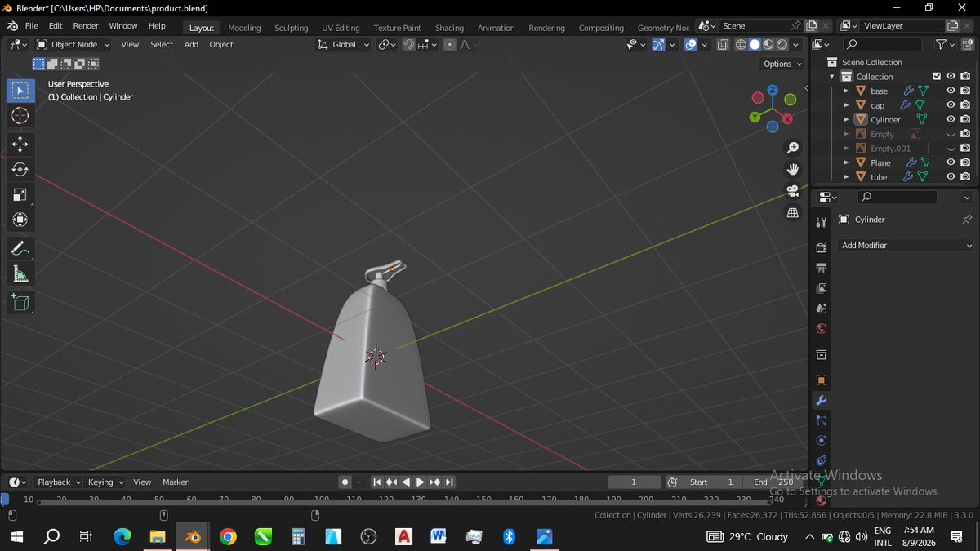Hide the cap object with eye icon
980x551 pixels.
pyautogui.click(x=951, y=105)
